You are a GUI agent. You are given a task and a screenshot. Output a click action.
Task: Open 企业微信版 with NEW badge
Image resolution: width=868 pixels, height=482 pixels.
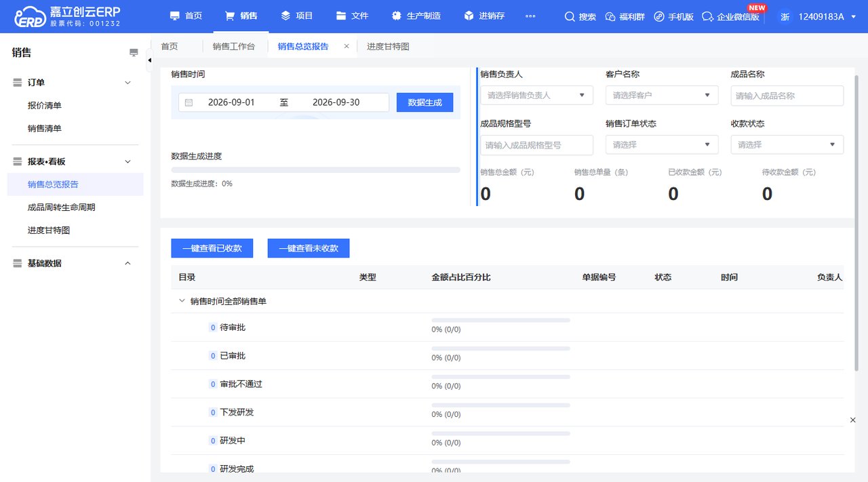click(731, 16)
